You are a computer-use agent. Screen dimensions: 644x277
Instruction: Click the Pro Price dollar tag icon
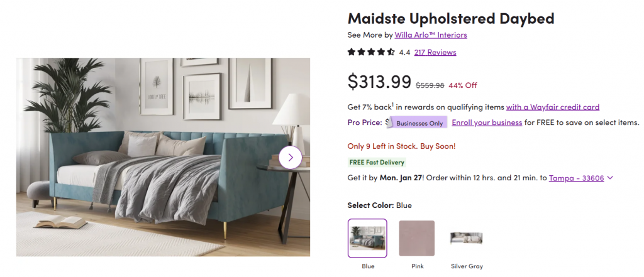point(389,122)
